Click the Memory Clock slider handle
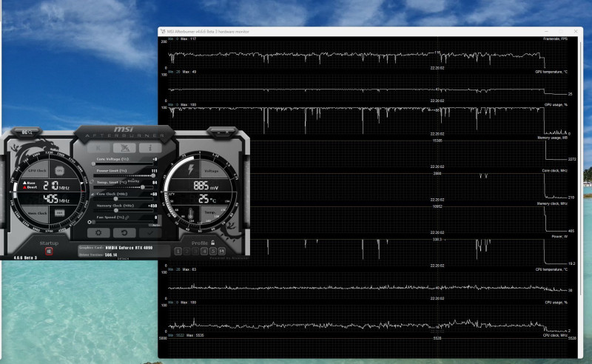The height and width of the screenshot is (364, 592). [116, 210]
